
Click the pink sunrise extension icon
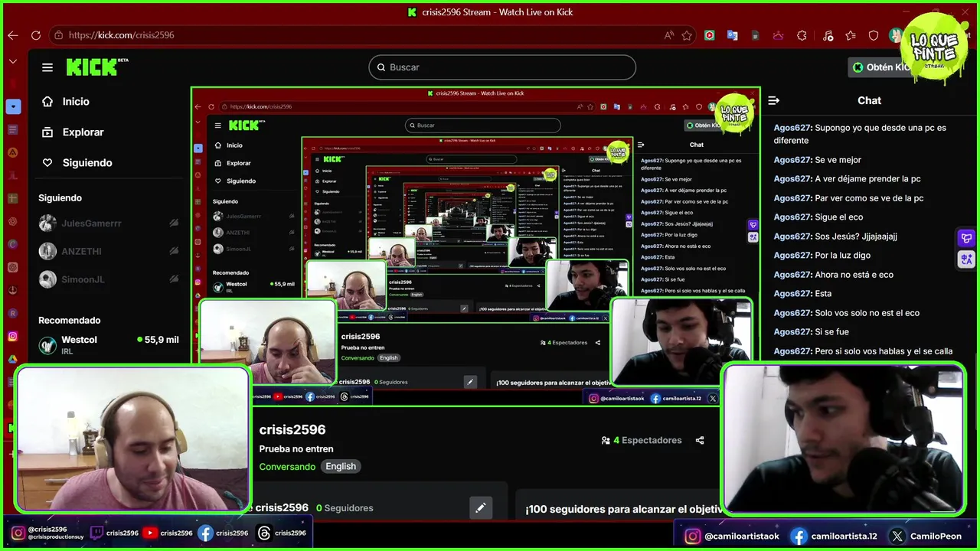779,35
